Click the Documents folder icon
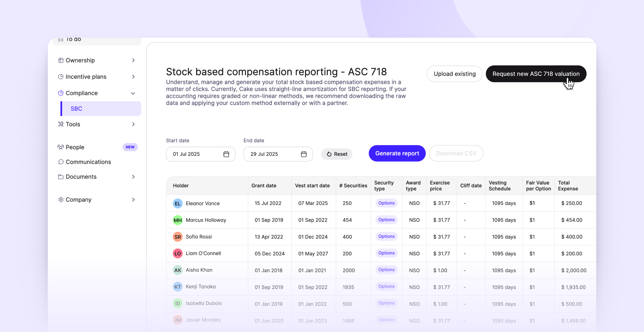Screen dimensions: 644x332 point(61,177)
